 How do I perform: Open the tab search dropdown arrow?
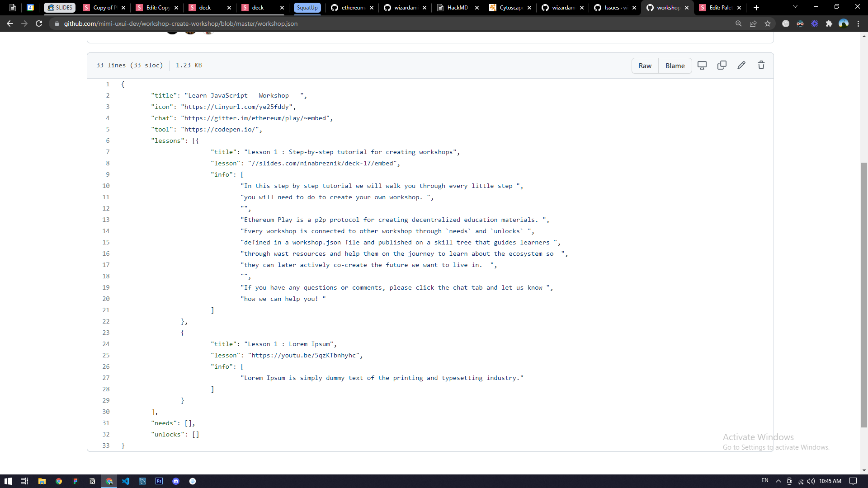[x=795, y=7]
